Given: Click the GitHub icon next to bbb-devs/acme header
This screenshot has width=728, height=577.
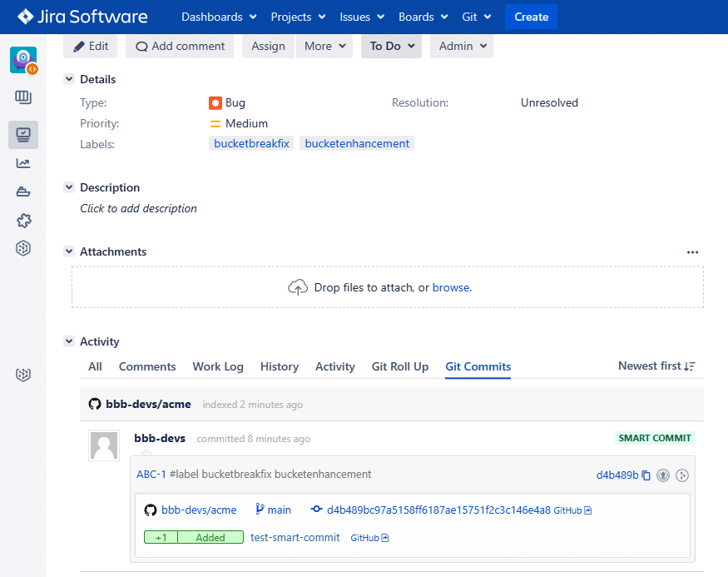Looking at the screenshot, I should [95, 404].
